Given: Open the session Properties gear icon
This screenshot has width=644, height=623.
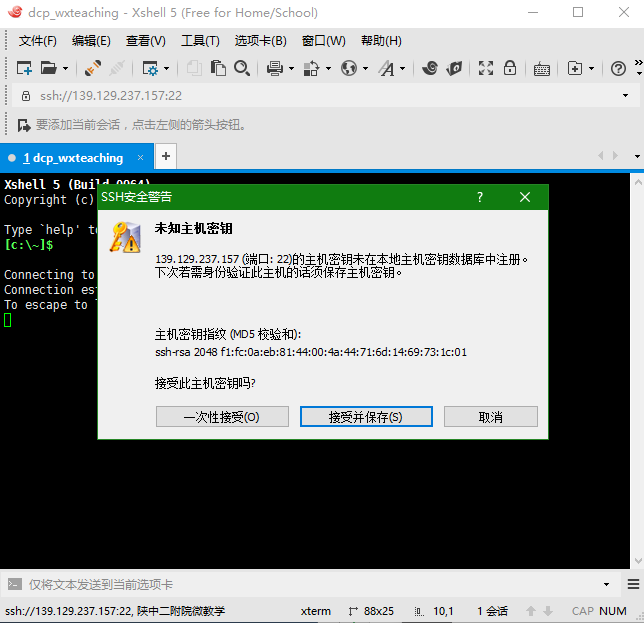Looking at the screenshot, I should pyautogui.click(x=150, y=68).
